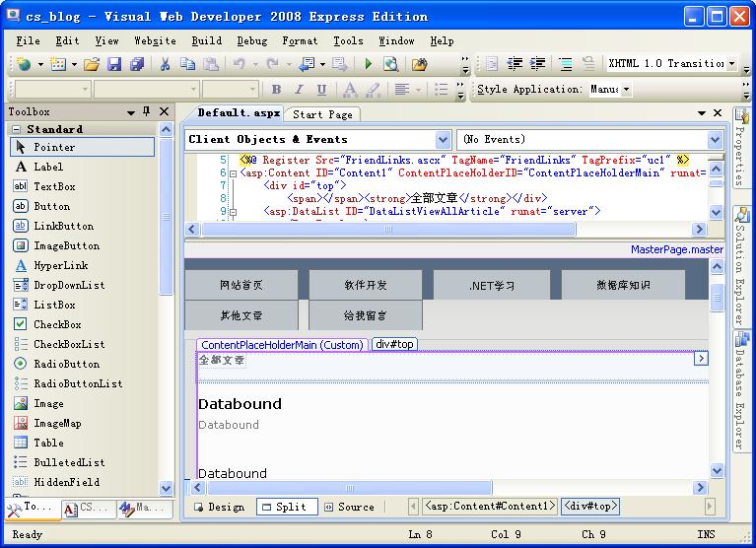Image resolution: width=756 pixels, height=548 pixels.
Task: Switch to Design view
Action: click(x=219, y=507)
